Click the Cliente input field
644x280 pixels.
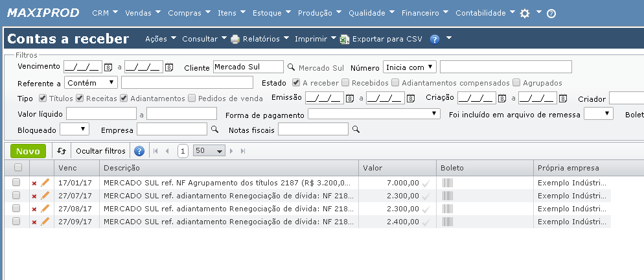click(248, 67)
